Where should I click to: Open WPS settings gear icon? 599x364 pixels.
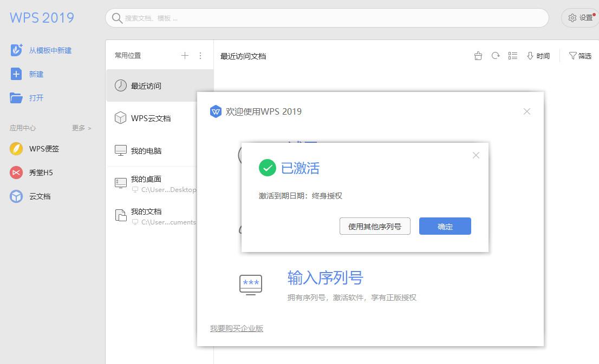pyautogui.click(x=572, y=18)
